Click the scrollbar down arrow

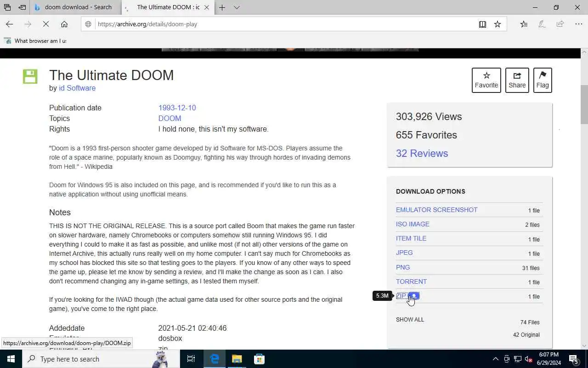pos(584,345)
